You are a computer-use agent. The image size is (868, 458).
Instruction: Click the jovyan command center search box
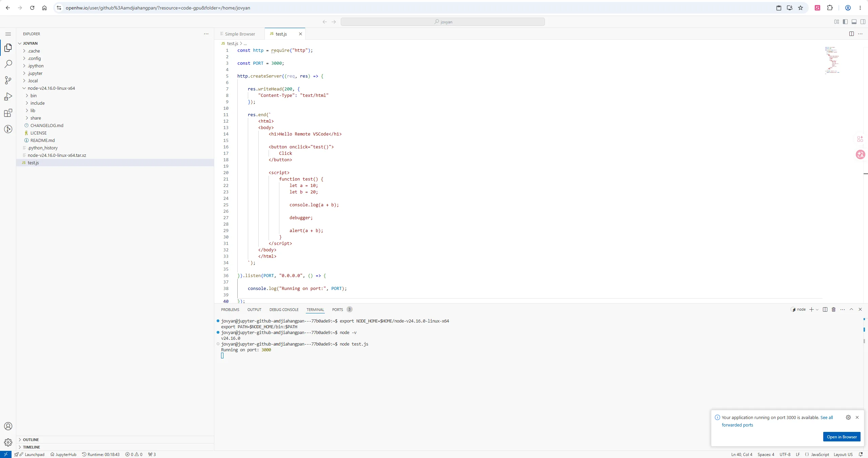point(442,22)
